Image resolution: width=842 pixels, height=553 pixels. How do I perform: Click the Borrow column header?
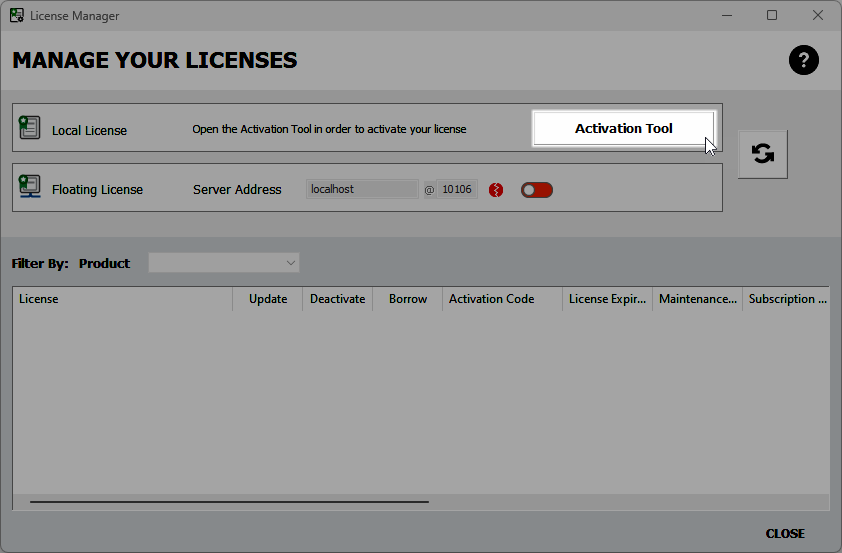point(408,299)
